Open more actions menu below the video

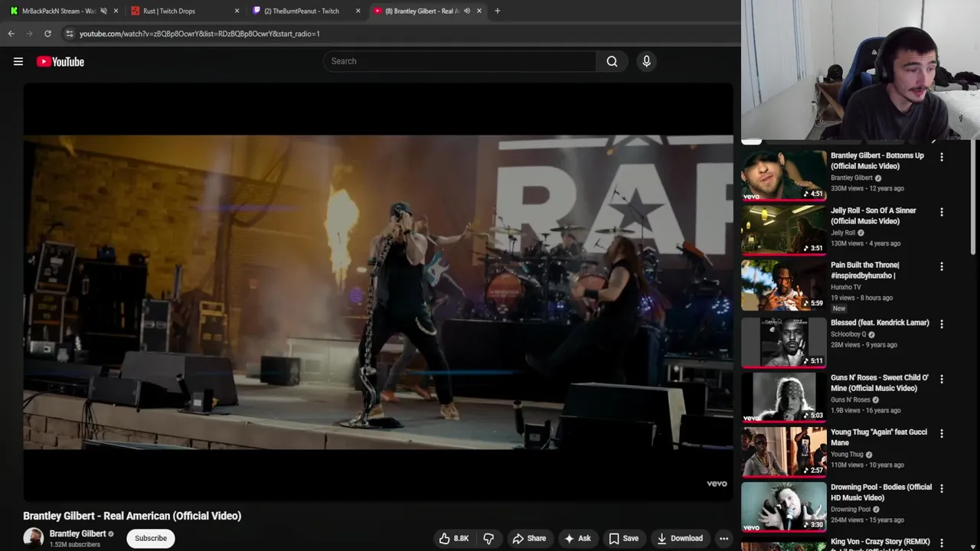724,539
